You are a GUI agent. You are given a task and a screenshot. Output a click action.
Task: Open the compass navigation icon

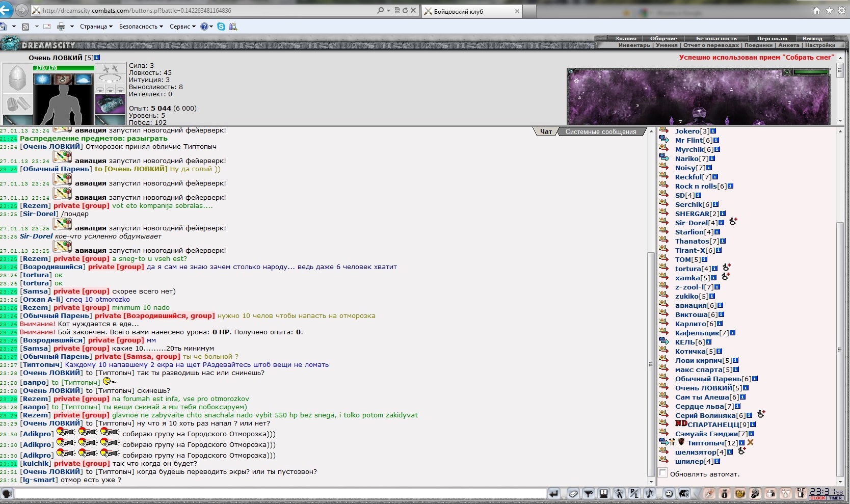tap(709, 493)
